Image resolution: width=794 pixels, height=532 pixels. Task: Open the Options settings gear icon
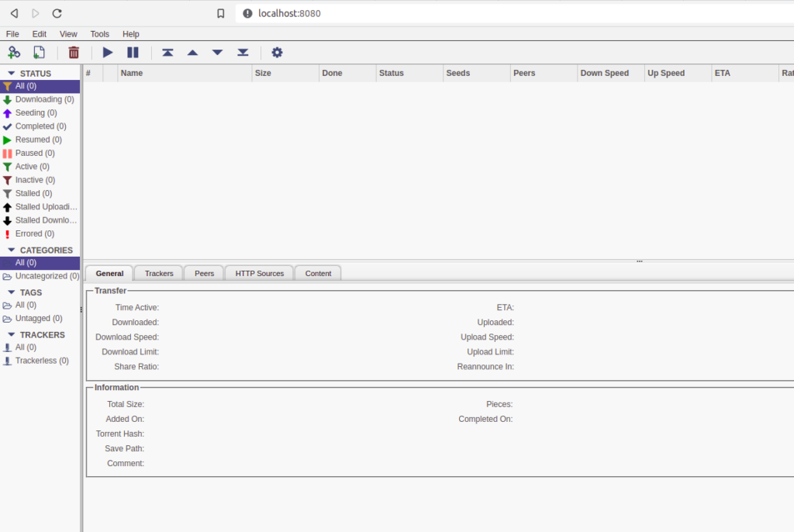277,52
